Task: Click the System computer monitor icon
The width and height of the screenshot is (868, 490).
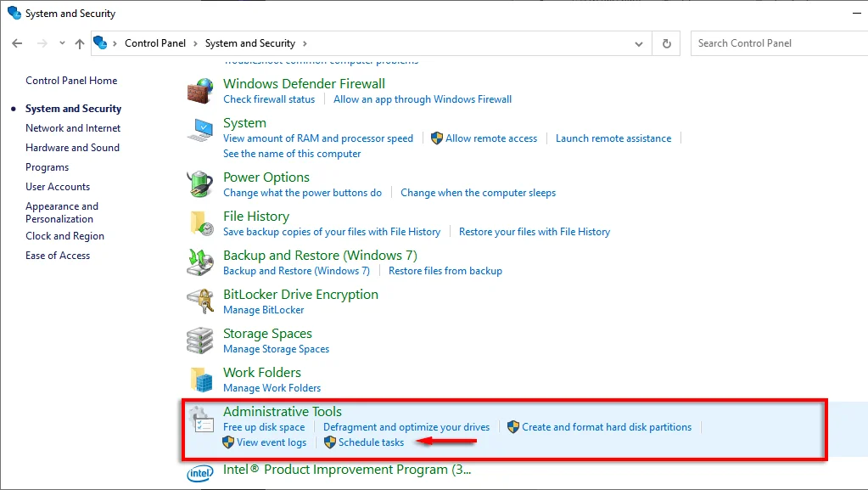Action: (x=200, y=130)
